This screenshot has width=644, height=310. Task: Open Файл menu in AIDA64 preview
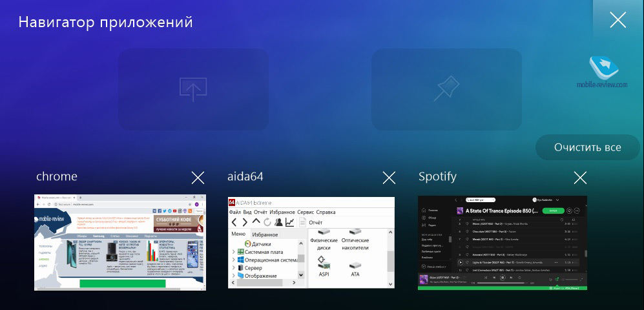(x=235, y=212)
